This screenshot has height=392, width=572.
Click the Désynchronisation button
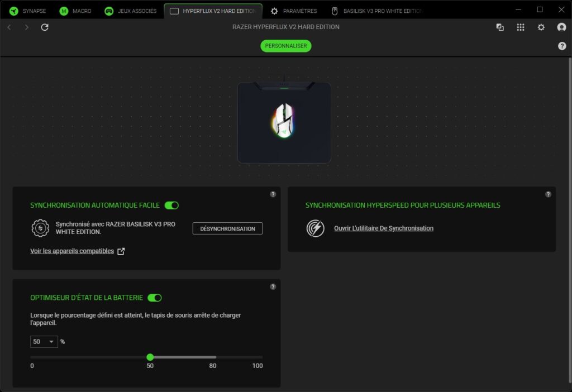pos(228,228)
